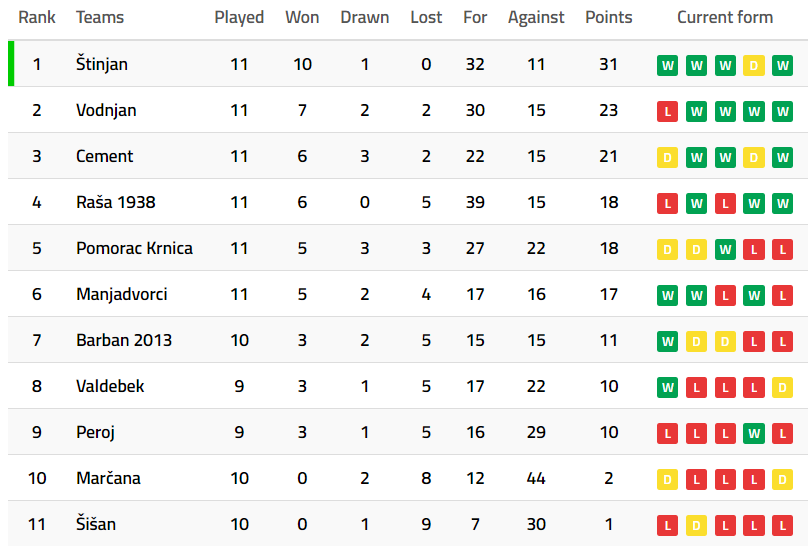
Task: Click the red L badge in Vodnjan's form
Action: [667, 111]
